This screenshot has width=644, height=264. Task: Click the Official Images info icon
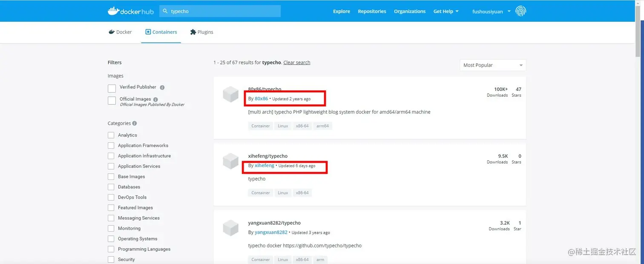point(155,99)
